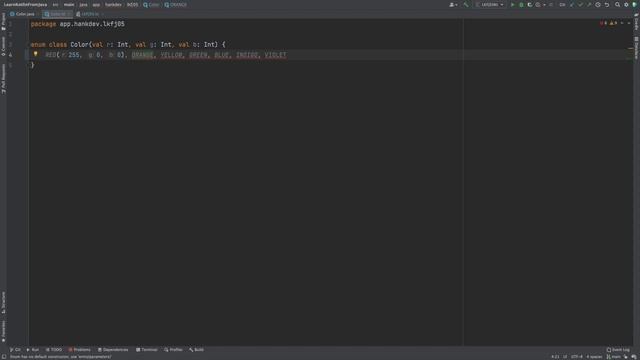Viewport: 640px width, 360px height.
Task: Switch to the Color.java editor tab
Action: 23,14
